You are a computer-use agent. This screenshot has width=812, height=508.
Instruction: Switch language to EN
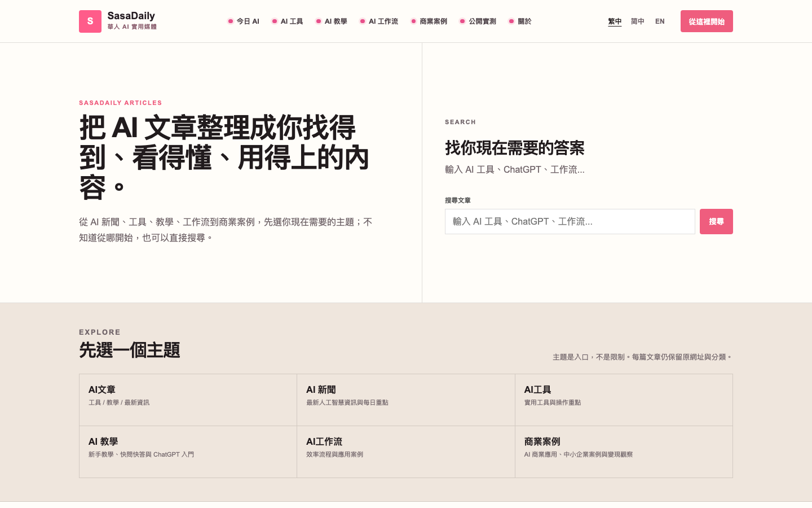660,21
